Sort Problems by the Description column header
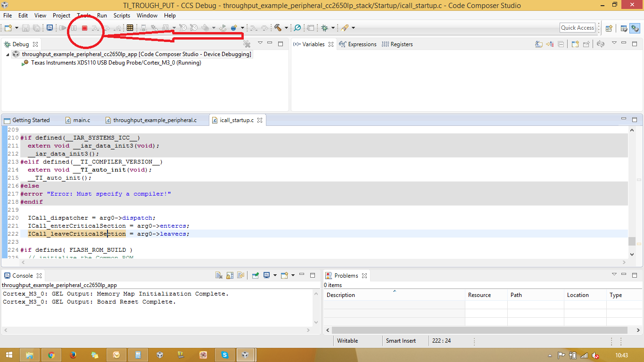The height and width of the screenshot is (362, 644). (x=394, y=295)
